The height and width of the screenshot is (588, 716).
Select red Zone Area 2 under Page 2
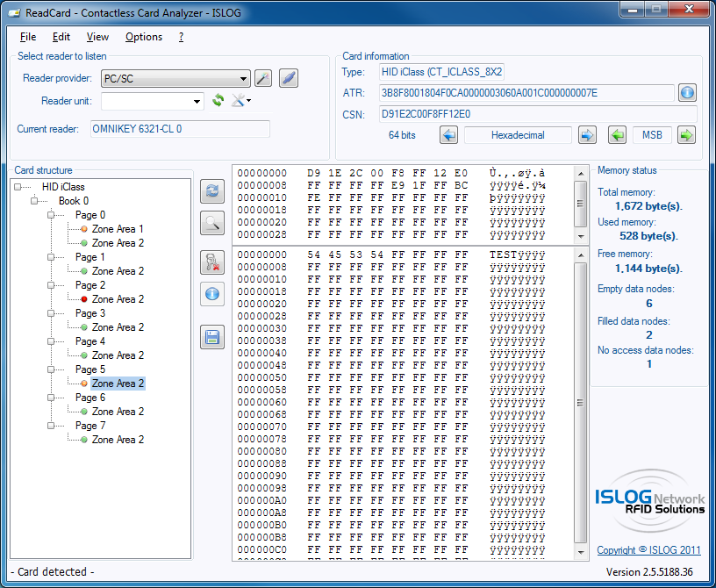[x=118, y=299]
